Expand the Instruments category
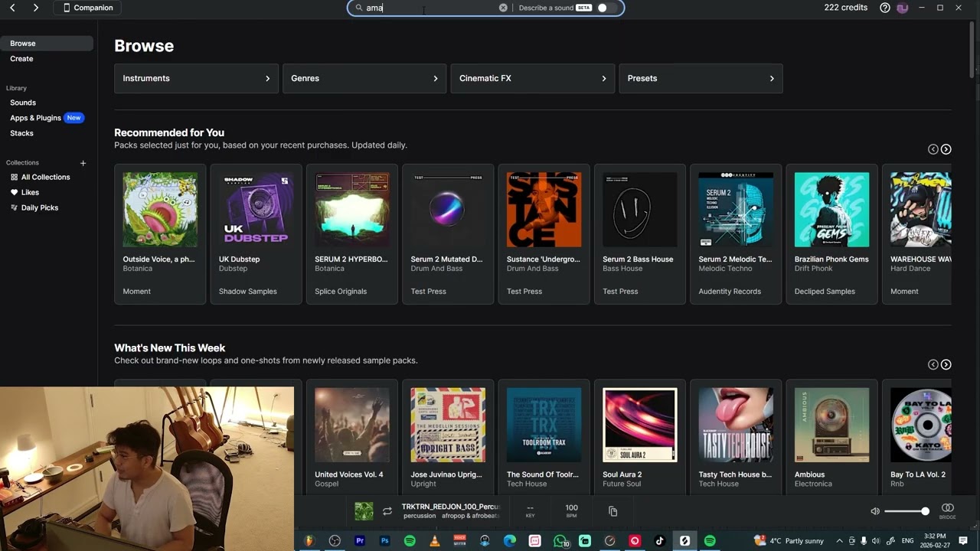This screenshot has width=980, height=551. point(196,78)
